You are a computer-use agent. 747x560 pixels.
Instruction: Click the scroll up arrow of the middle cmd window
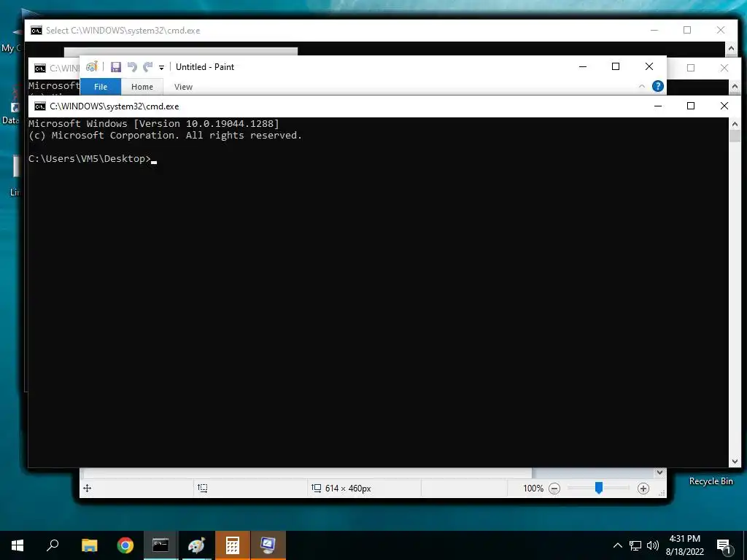[x=735, y=86]
